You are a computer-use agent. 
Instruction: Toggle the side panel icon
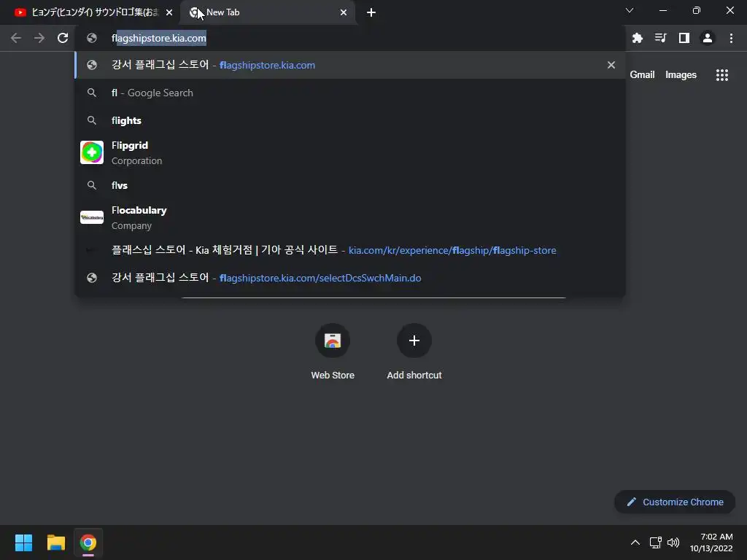coord(684,38)
